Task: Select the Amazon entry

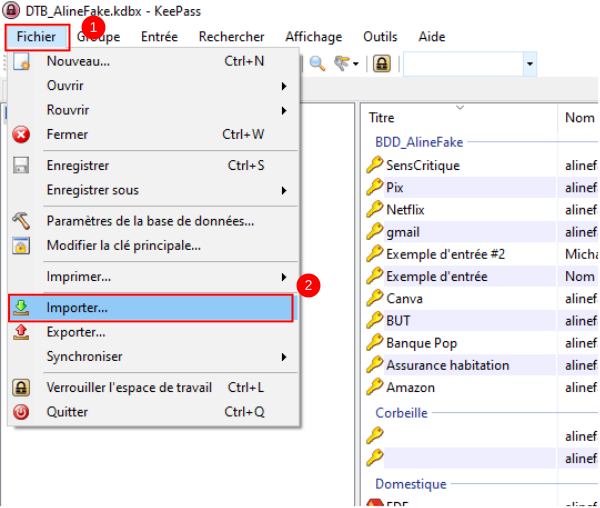Action: pyautogui.click(x=410, y=388)
